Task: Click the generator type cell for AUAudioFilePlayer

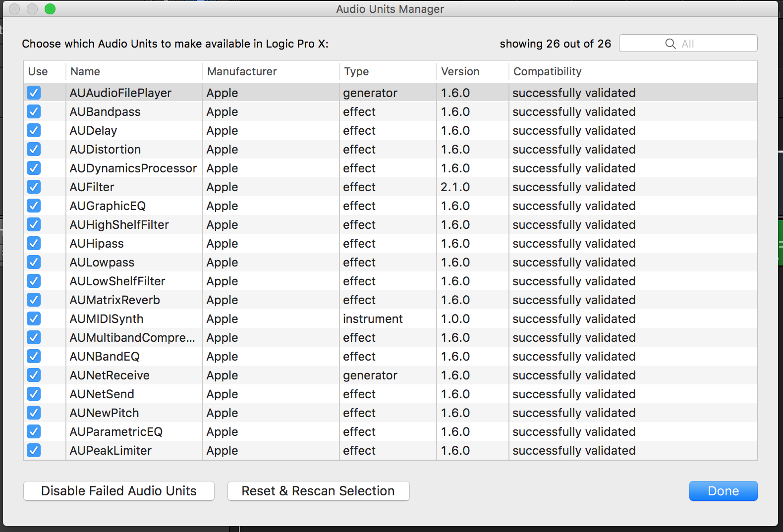Action: click(370, 93)
